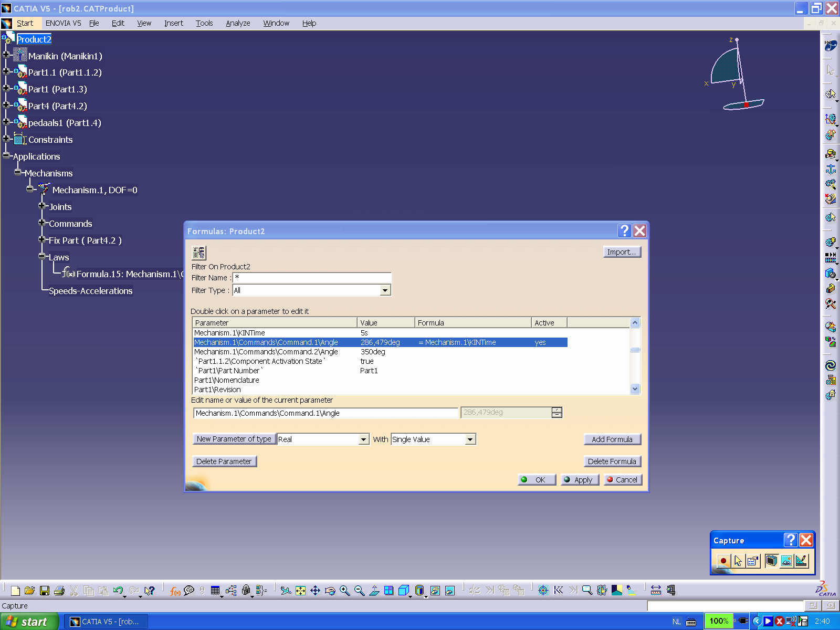
Task: Select the Rotate view tool
Action: point(330,591)
